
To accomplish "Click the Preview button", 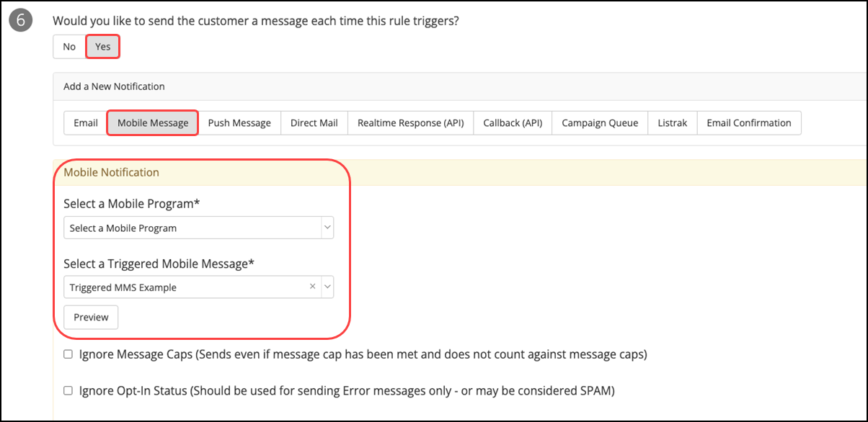I will pos(91,318).
